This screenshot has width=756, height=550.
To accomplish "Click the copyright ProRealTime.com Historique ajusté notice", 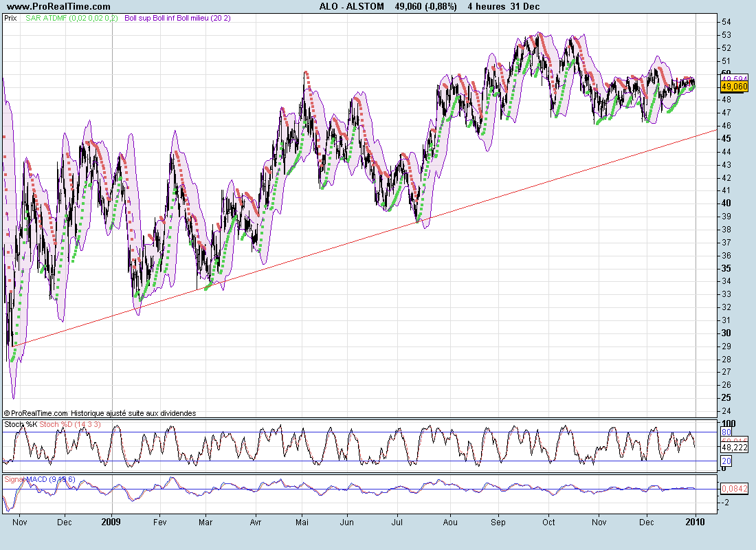I will 100,413.
